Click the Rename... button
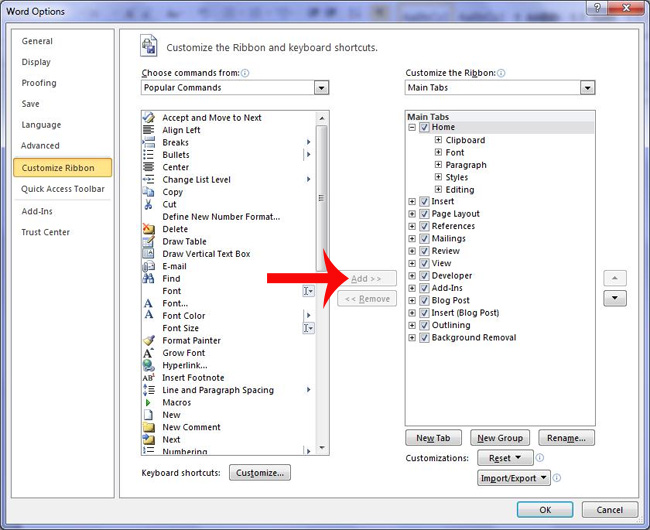This screenshot has width=650, height=530. pyautogui.click(x=566, y=438)
